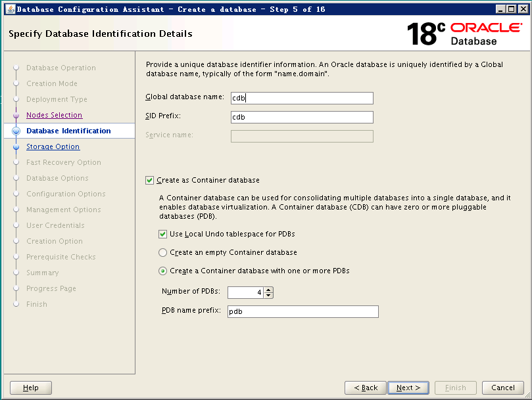Click the Deployment Type step
This screenshot has height=400, width=532.
click(x=57, y=99)
